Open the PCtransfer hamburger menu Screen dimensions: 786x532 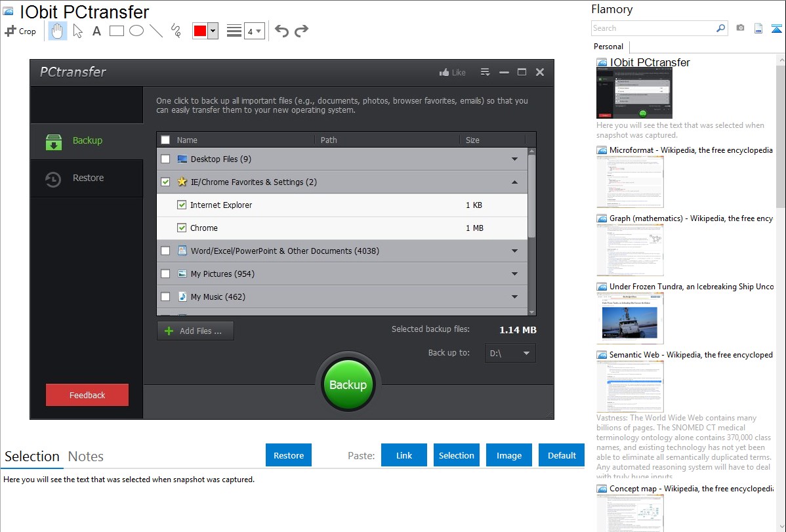click(x=485, y=72)
